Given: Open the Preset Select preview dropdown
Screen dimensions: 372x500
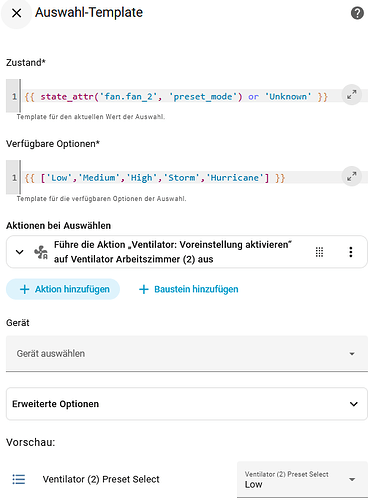Looking at the screenshot, I should tap(302, 480).
